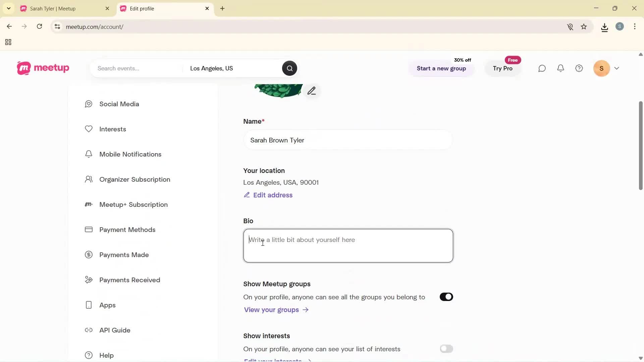Click the event search magnifier button

click(289, 68)
